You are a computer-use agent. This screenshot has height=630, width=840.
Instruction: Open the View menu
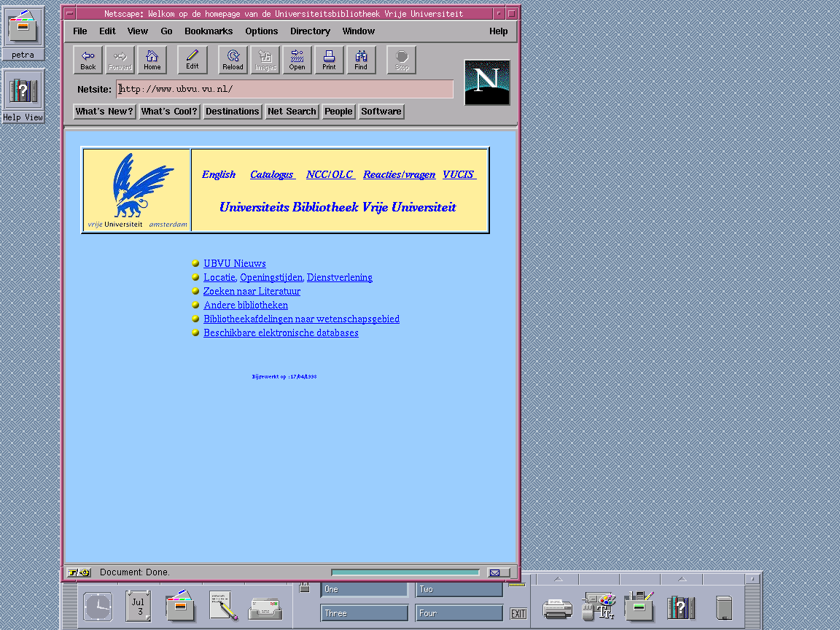pyautogui.click(x=138, y=31)
